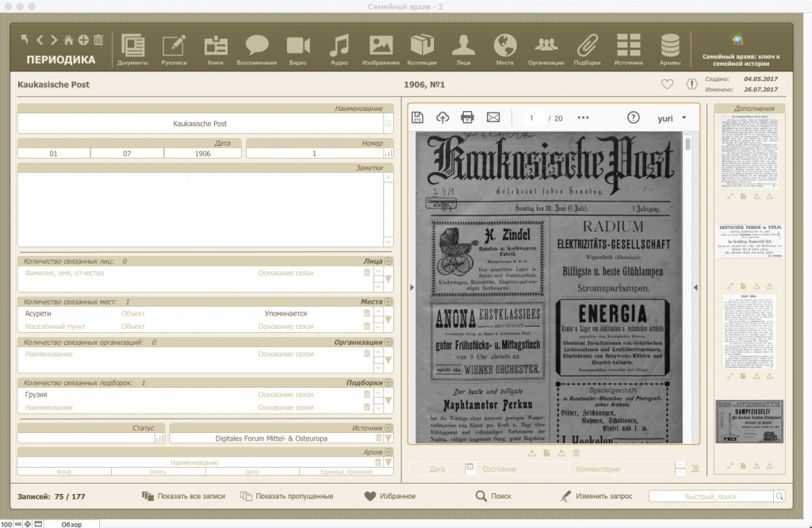Open the Лица section
812x528 pixels.
pos(463,50)
